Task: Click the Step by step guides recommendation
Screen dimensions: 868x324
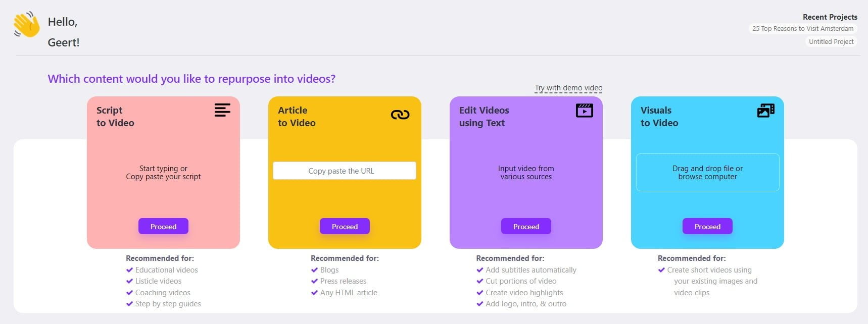Action: click(x=163, y=304)
